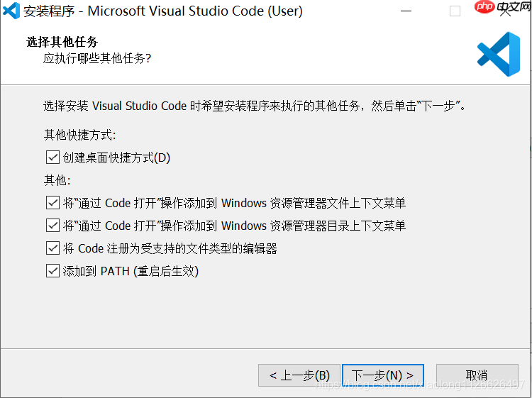This screenshot has height=398, width=532.
Task: Toggle "通过 Code 打开" file context menu checkbox
Action: (x=52, y=203)
